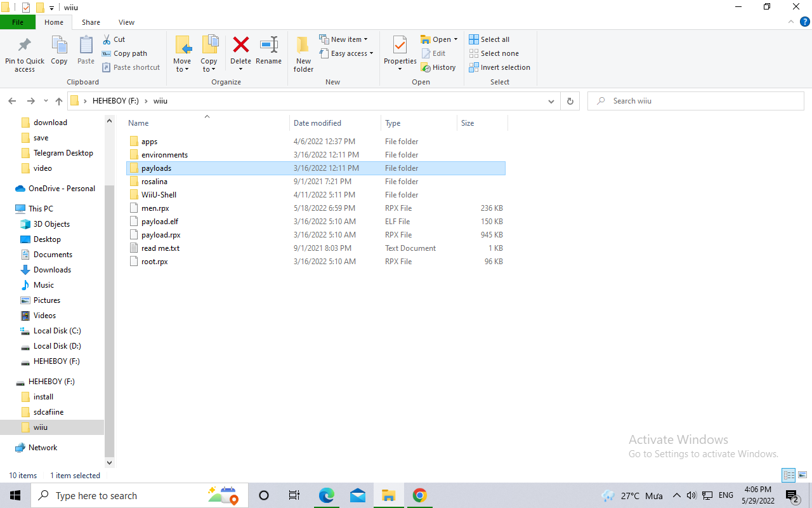Create a New folder
This screenshot has width=812, height=508.
coord(303,54)
